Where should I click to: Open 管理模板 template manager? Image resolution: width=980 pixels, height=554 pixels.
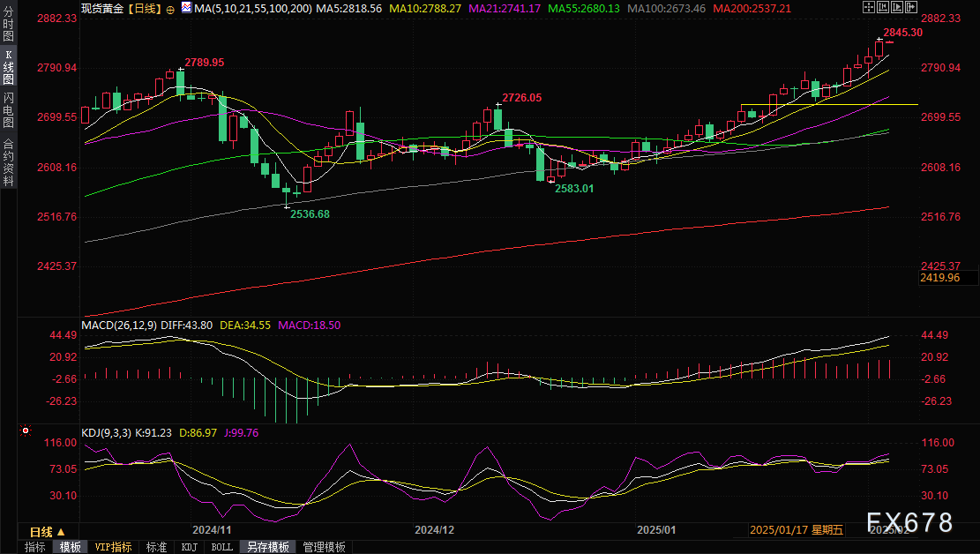(324, 547)
